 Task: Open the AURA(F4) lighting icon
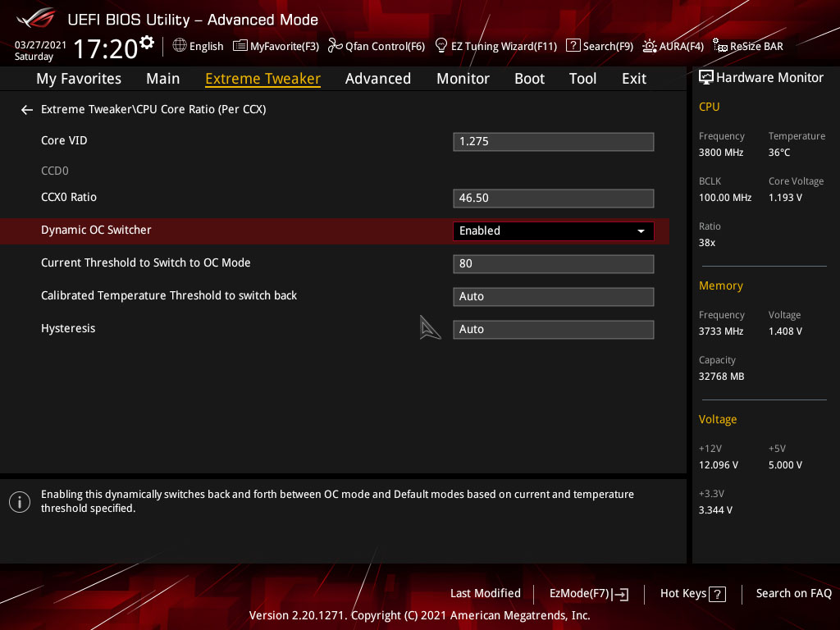(650, 46)
